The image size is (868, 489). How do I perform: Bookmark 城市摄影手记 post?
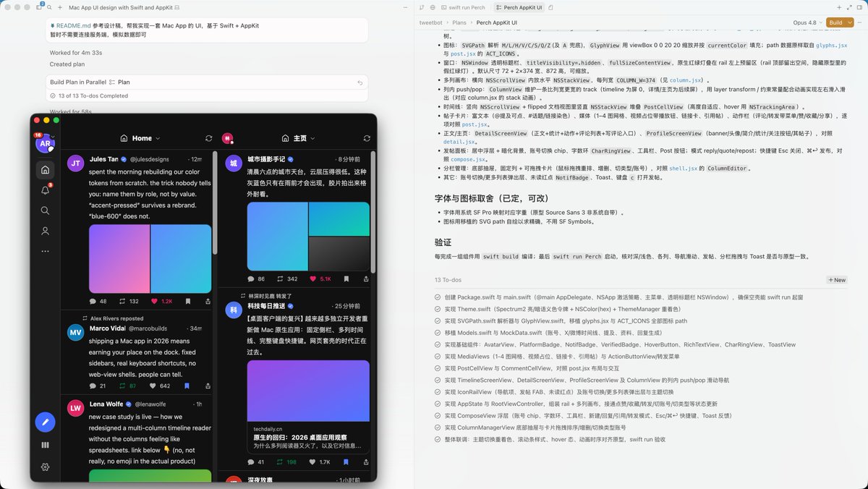coord(346,278)
